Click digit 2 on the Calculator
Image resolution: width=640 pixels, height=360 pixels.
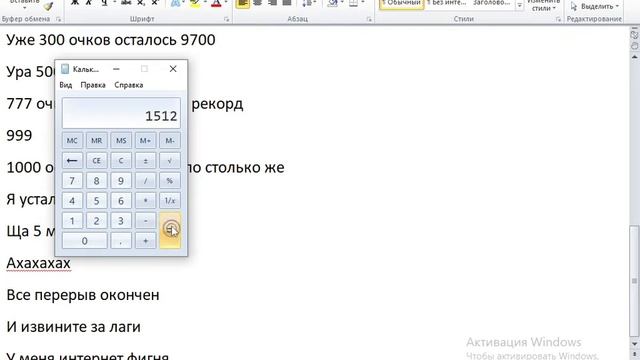point(96,221)
